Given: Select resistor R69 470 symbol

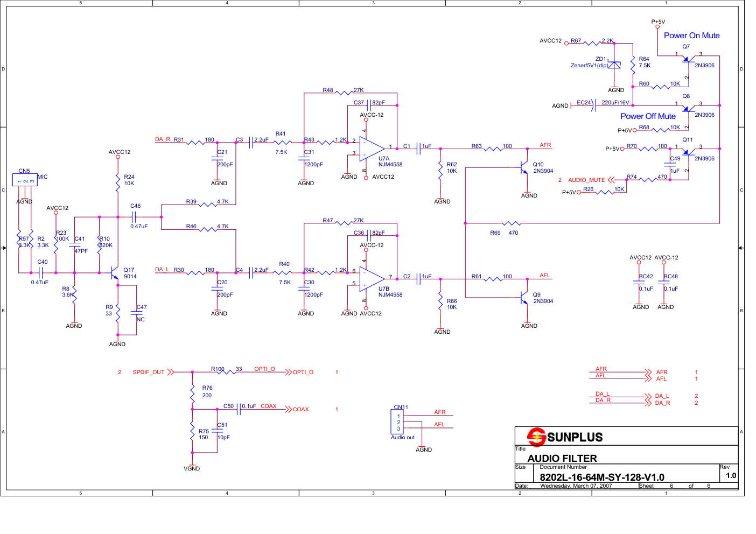Looking at the screenshot, I should pyautogui.click(x=512, y=223).
